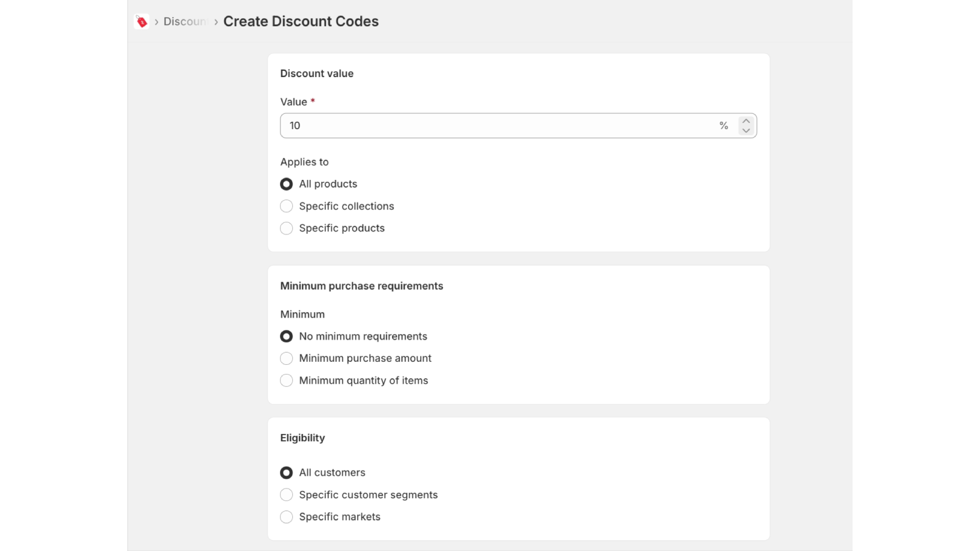The height and width of the screenshot is (551, 980).
Task: Select the All products radio option
Action: 286,184
